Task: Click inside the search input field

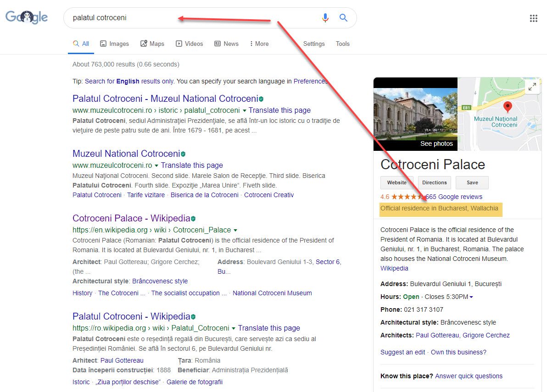Action: click(193, 18)
